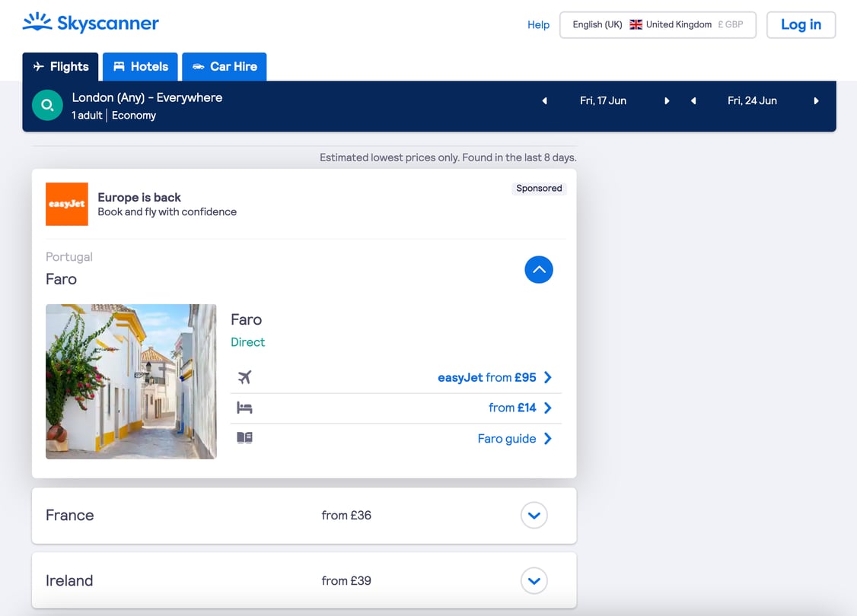This screenshot has height=616, width=857.
Task: Click the Ireland from £39 price
Action: (346, 581)
